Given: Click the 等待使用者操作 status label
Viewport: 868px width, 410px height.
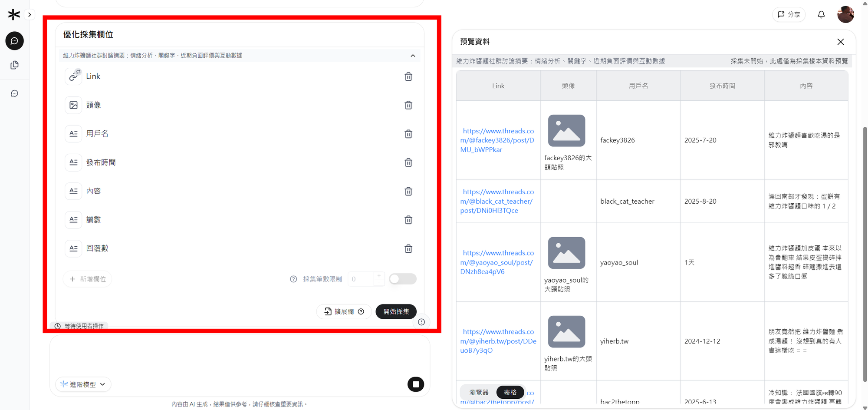Looking at the screenshot, I should (x=80, y=326).
